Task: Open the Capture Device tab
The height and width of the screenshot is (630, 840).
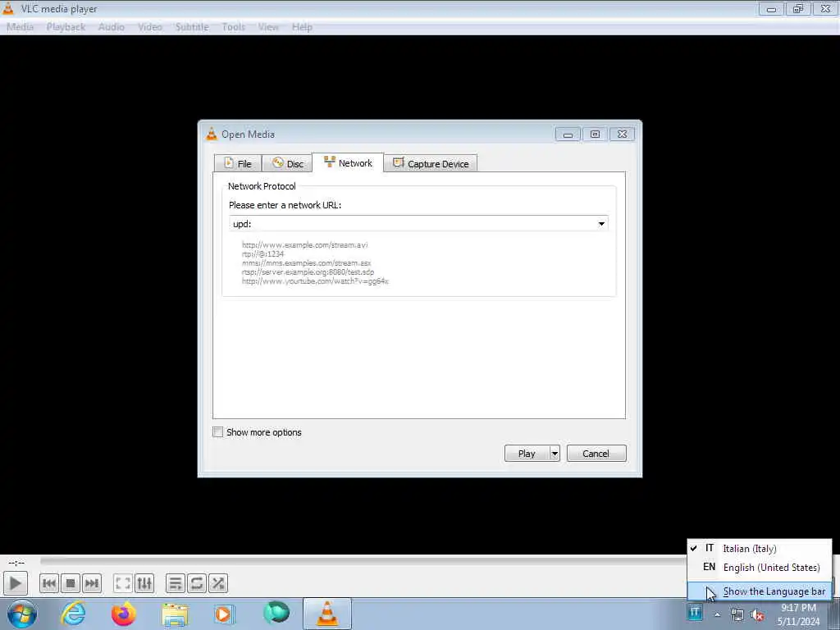Action: tap(430, 163)
